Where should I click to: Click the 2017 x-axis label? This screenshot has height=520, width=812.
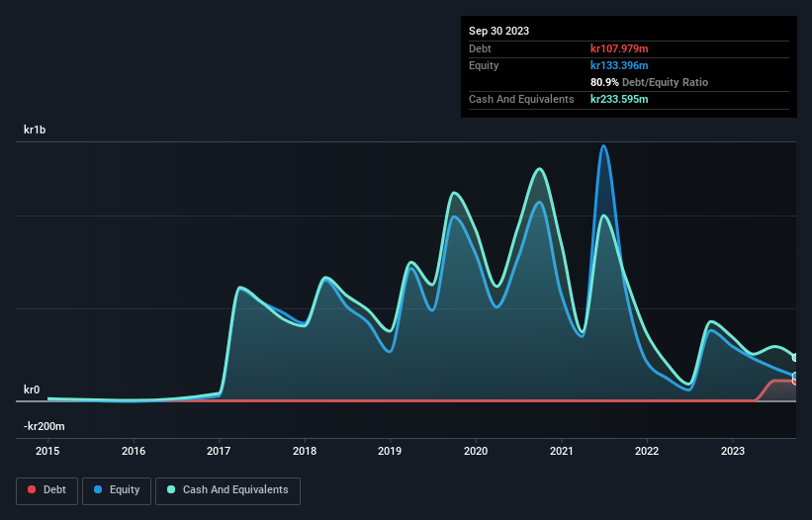[219, 451]
